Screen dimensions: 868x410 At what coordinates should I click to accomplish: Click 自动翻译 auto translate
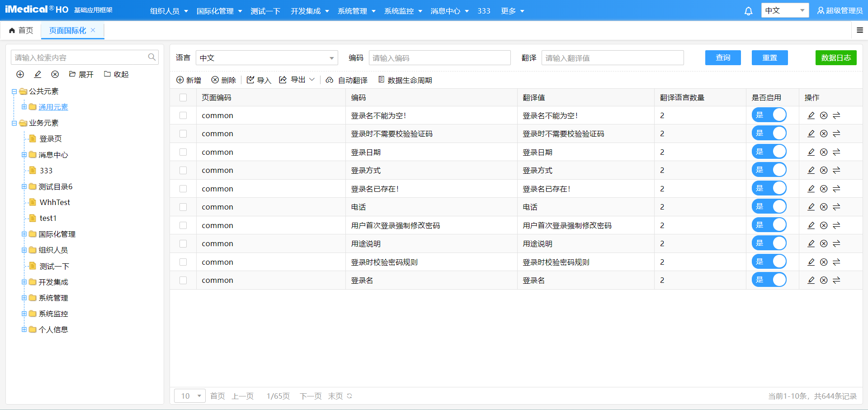click(x=346, y=80)
